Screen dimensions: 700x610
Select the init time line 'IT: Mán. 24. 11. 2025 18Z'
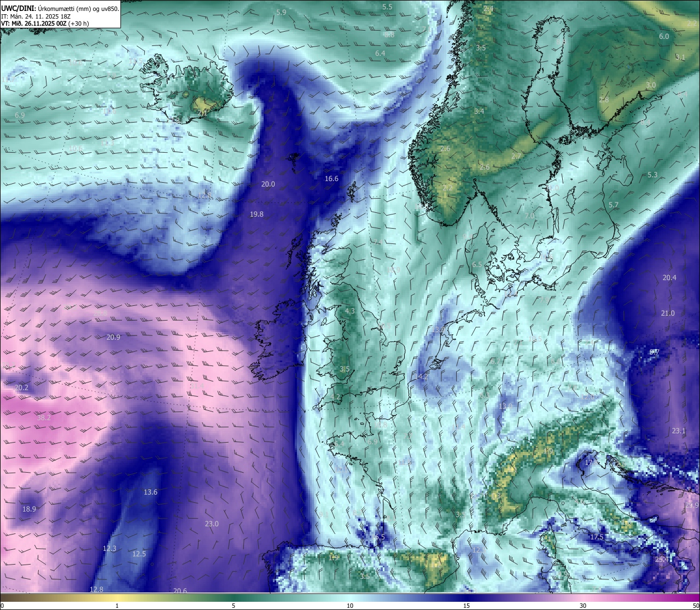(x=36, y=16)
